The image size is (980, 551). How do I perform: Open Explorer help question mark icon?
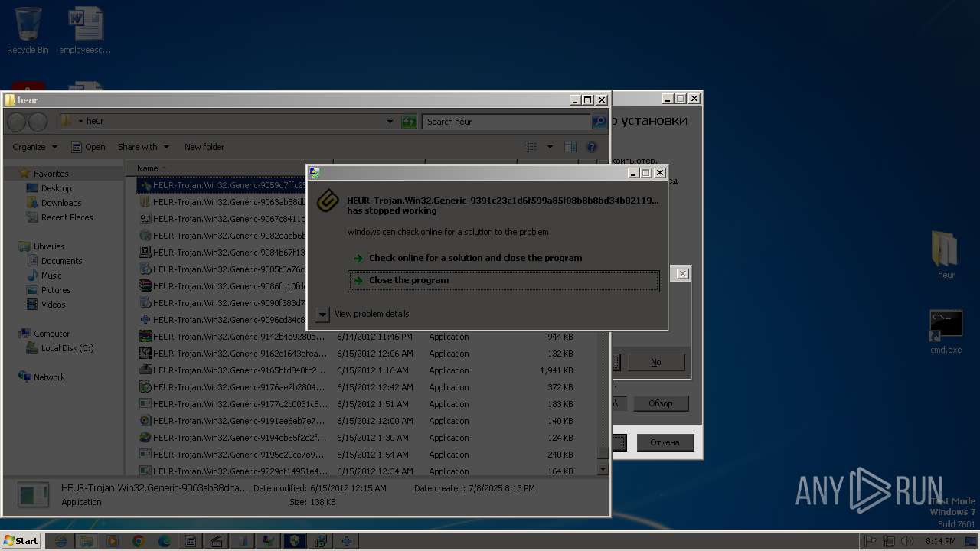pyautogui.click(x=591, y=147)
